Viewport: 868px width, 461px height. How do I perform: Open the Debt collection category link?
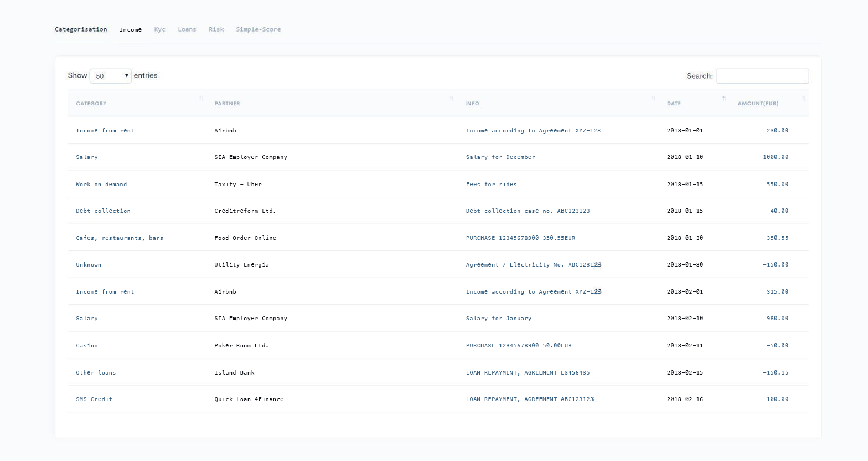click(103, 211)
